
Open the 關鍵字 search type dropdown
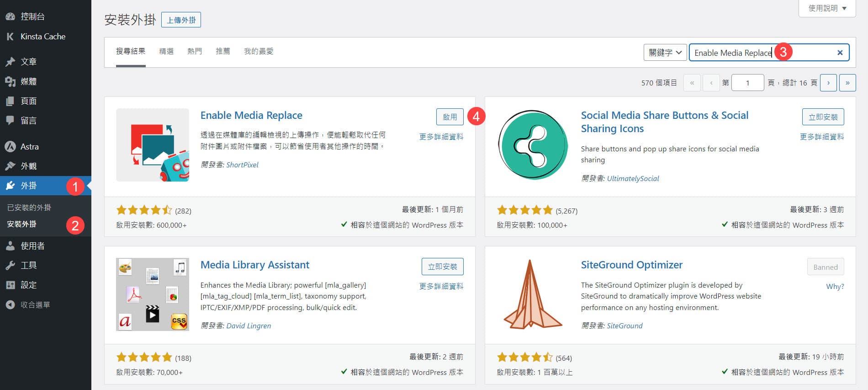665,53
